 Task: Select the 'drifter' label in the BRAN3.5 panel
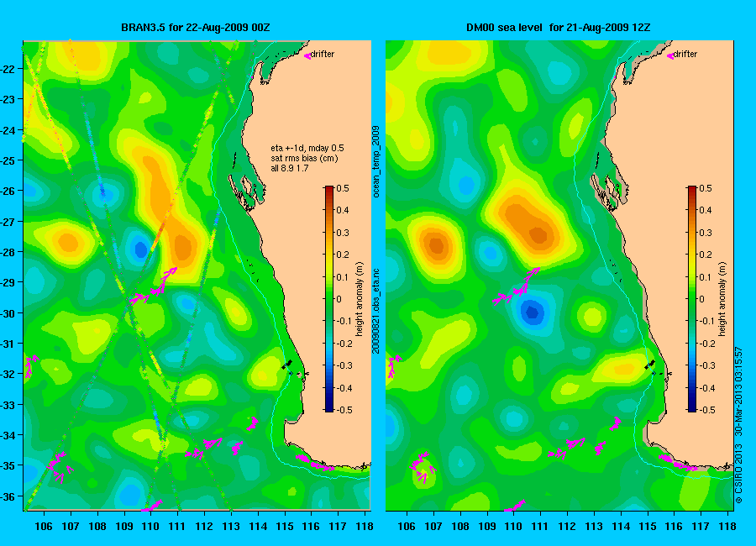(323, 54)
